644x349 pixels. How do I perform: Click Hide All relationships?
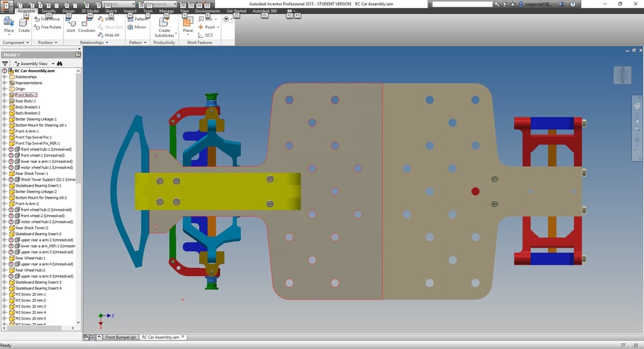click(x=109, y=35)
